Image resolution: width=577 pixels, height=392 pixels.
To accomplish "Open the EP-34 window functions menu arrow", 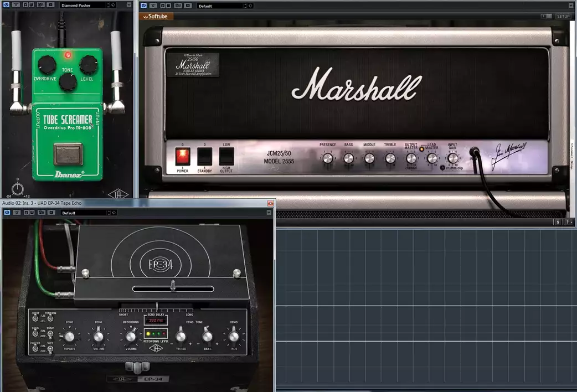I will 269,213.
